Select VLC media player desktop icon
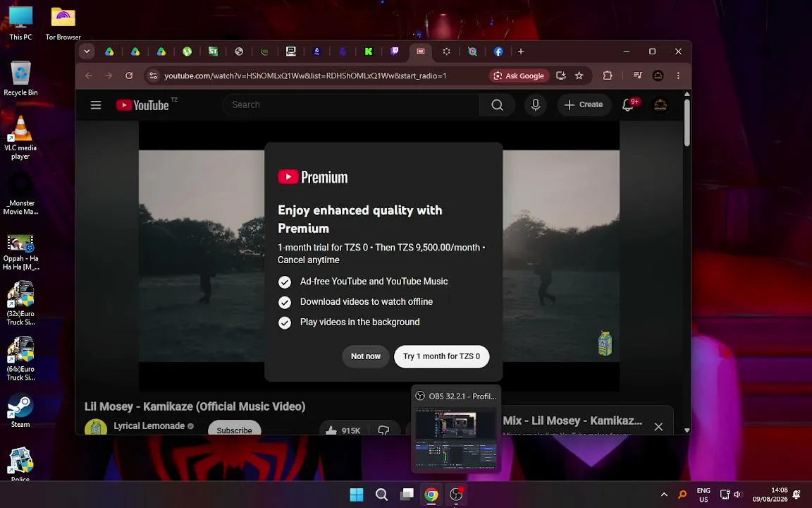The image size is (812, 508). click(20, 138)
